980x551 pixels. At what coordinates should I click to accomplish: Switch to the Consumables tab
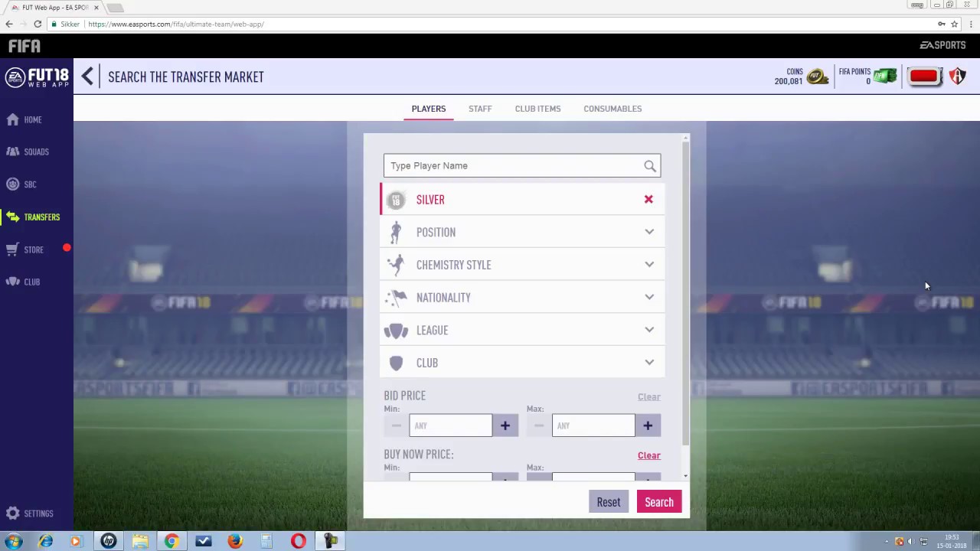pos(612,109)
